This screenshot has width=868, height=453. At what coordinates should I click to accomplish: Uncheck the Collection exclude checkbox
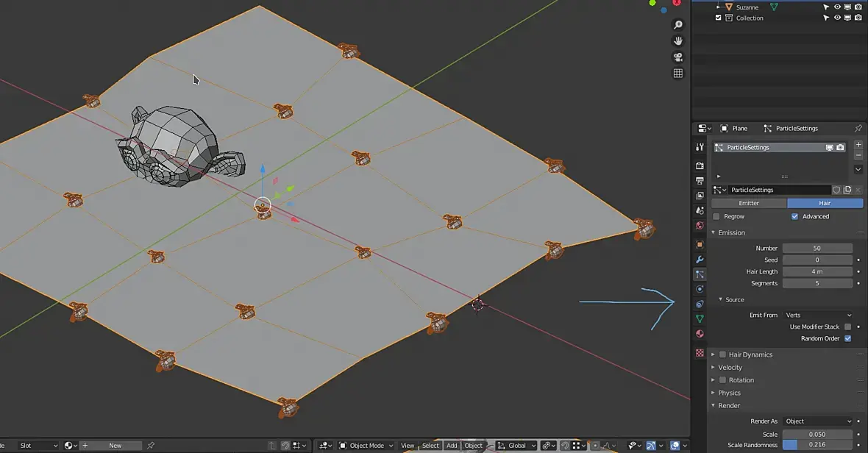pyautogui.click(x=718, y=18)
